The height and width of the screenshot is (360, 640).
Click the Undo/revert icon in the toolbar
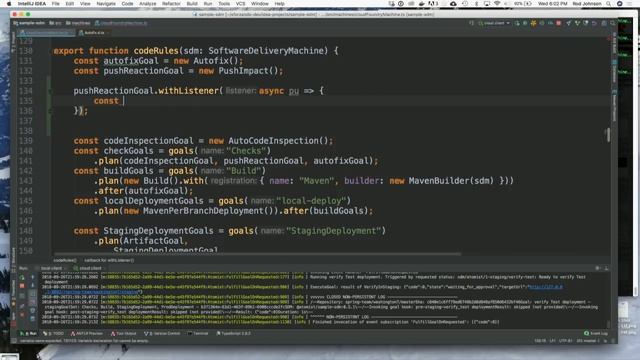coord(594,23)
